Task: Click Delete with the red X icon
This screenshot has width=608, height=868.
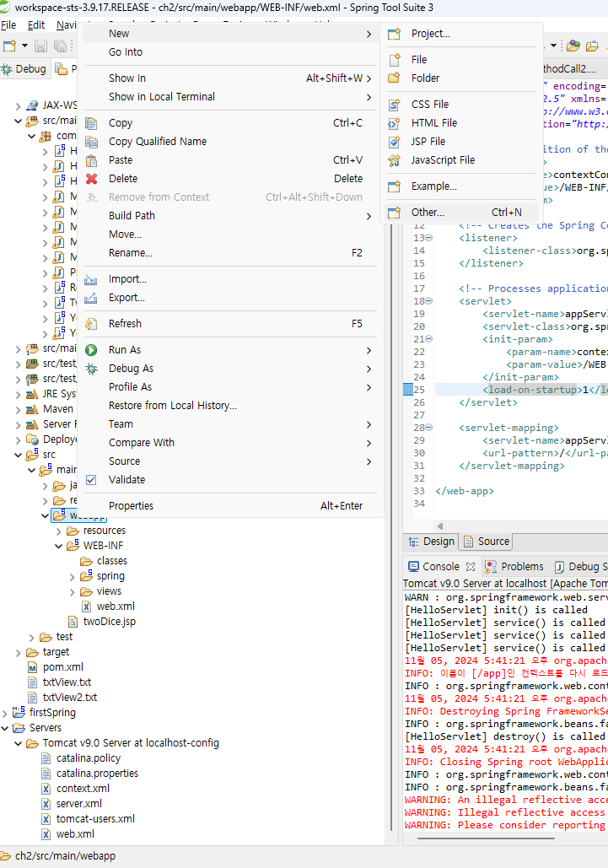Action: coord(229,179)
